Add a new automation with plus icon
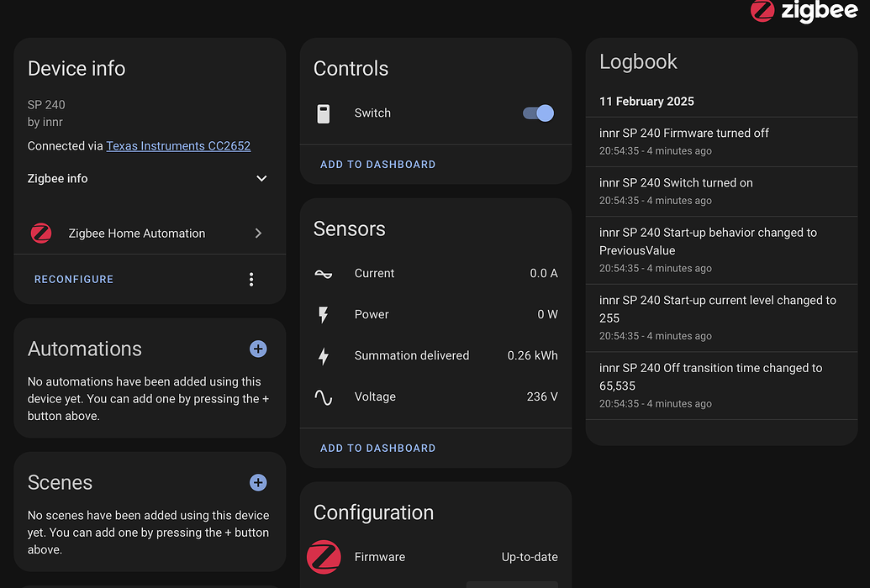This screenshot has width=870, height=588. coord(258,349)
